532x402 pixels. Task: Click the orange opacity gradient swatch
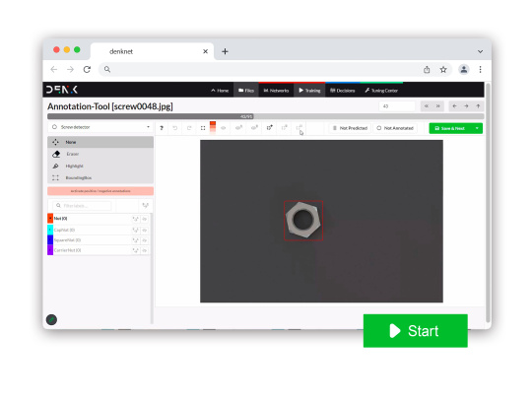coord(213,127)
